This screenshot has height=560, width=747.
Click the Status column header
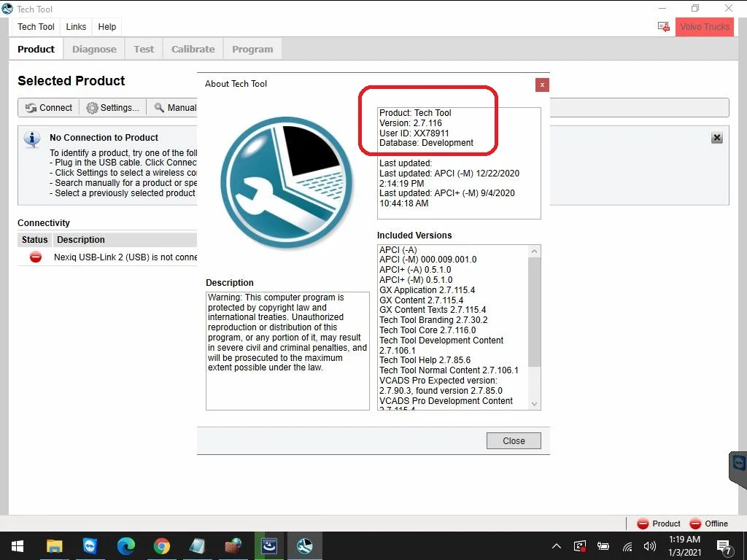pyautogui.click(x=35, y=239)
